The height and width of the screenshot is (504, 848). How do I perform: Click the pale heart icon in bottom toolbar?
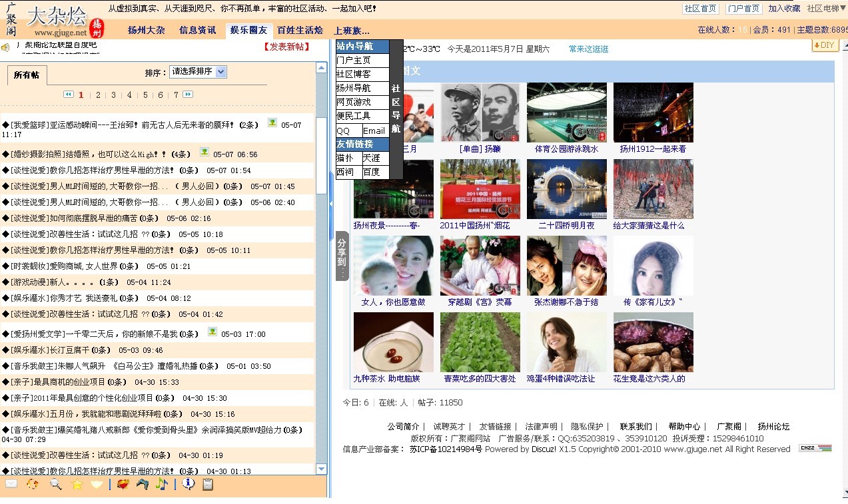[x=97, y=484]
